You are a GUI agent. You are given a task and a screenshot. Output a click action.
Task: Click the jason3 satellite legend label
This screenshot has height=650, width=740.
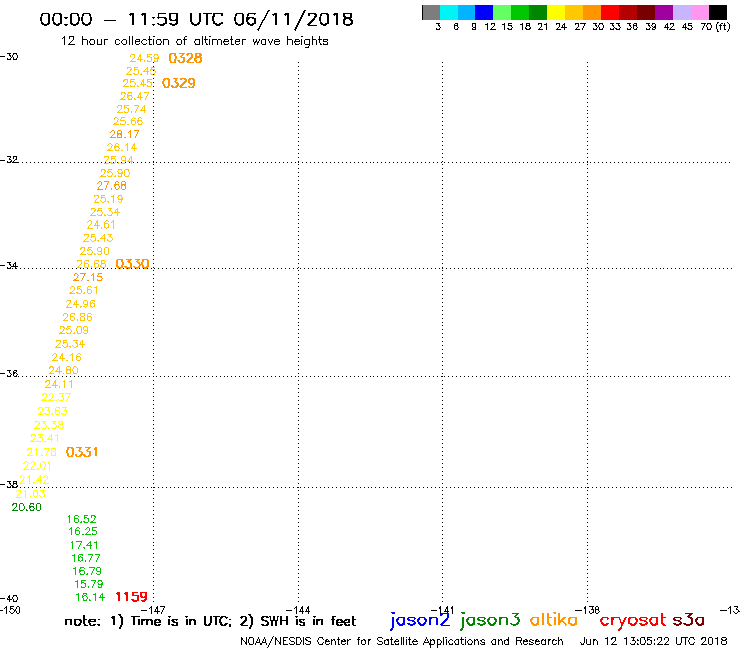[x=490, y=620]
